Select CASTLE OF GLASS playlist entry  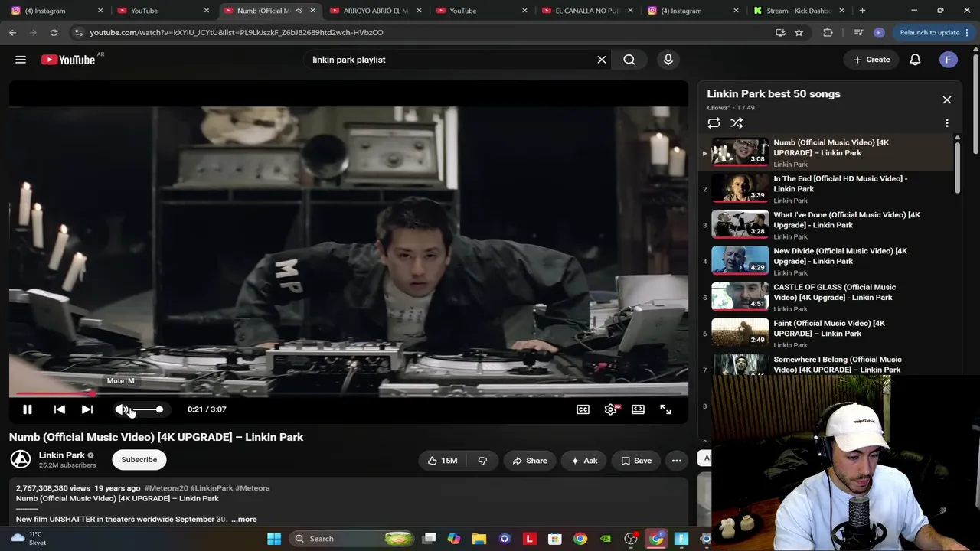[x=827, y=297]
